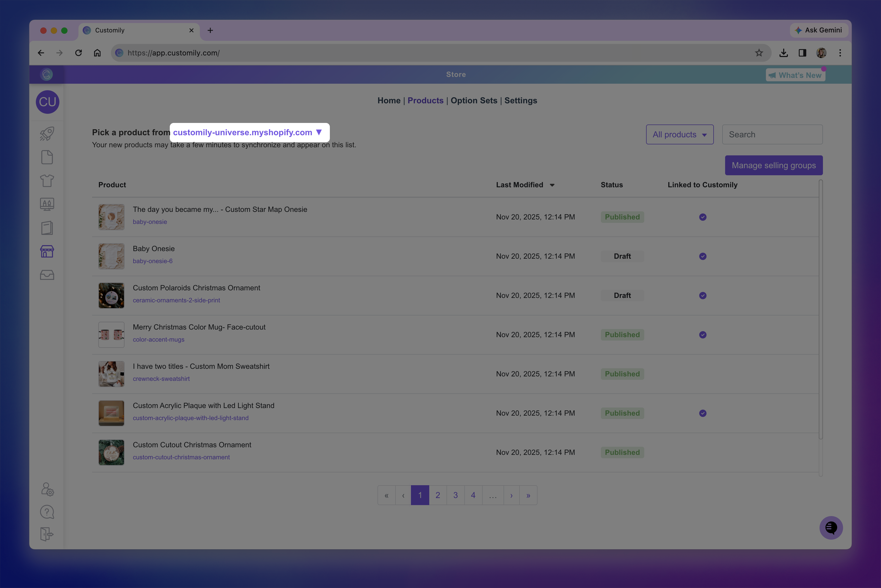Click the next page arrow
881x588 pixels.
(x=511, y=495)
